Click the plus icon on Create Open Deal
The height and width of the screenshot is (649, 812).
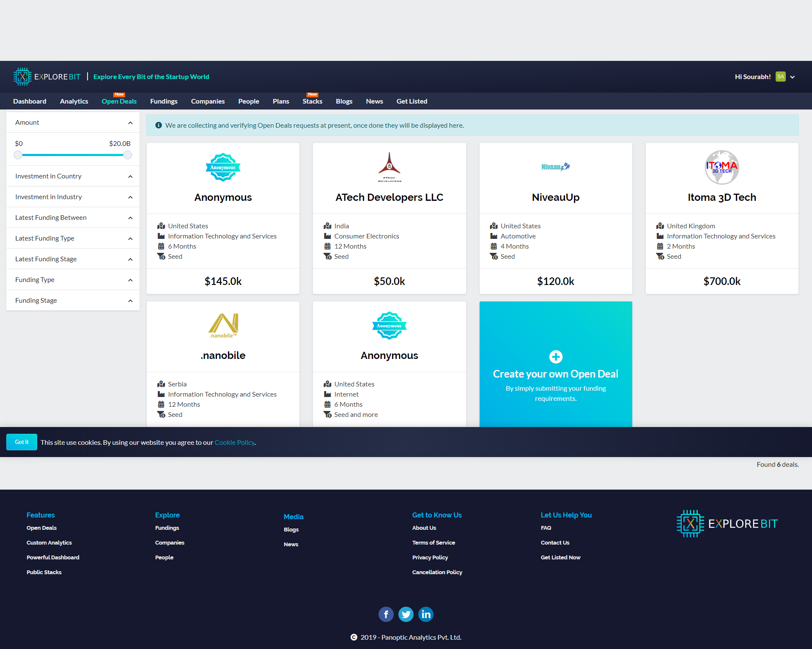click(x=556, y=357)
